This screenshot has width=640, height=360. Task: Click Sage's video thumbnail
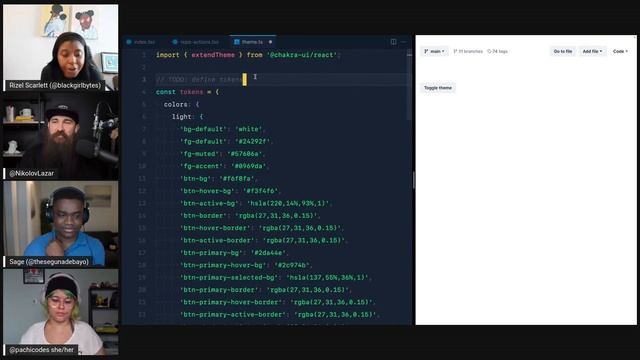point(61,224)
